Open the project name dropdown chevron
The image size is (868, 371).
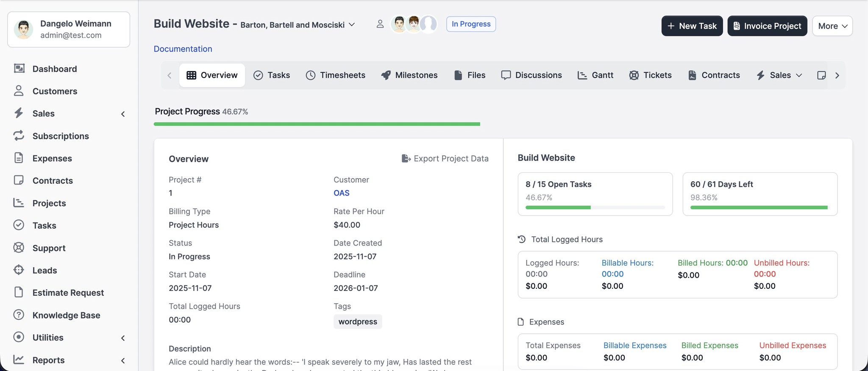click(352, 25)
